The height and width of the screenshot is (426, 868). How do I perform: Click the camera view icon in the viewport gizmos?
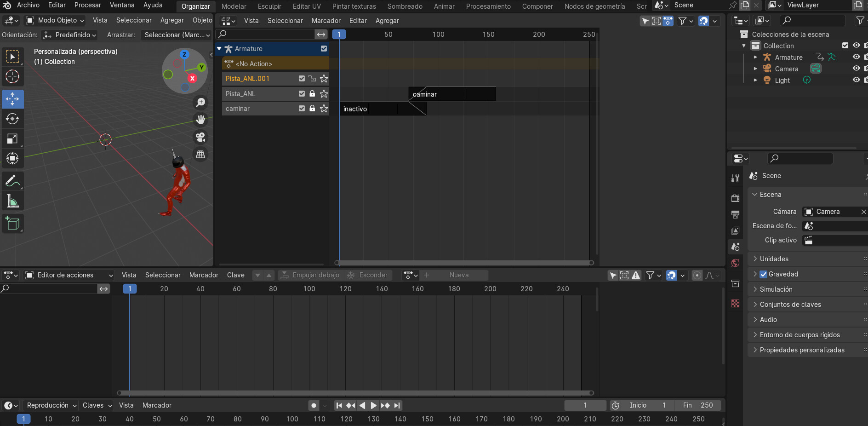pyautogui.click(x=200, y=137)
